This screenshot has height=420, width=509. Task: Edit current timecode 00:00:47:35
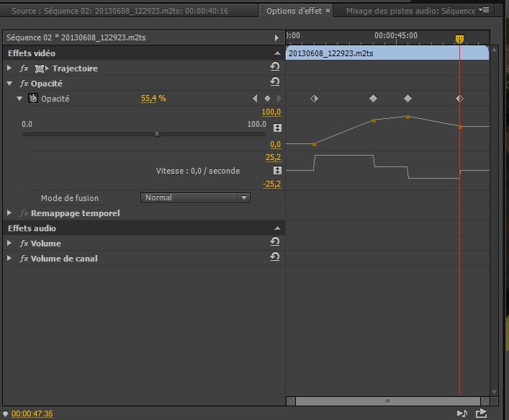click(32, 414)
